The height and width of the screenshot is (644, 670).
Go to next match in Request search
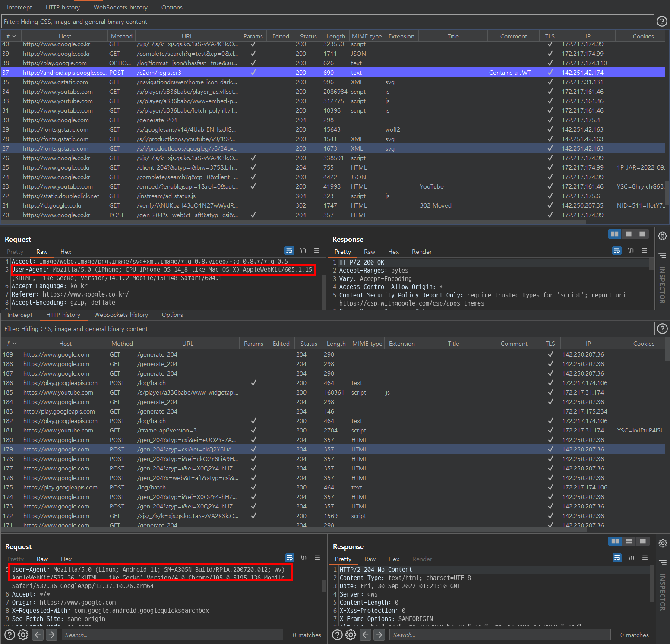pos(51,635)
